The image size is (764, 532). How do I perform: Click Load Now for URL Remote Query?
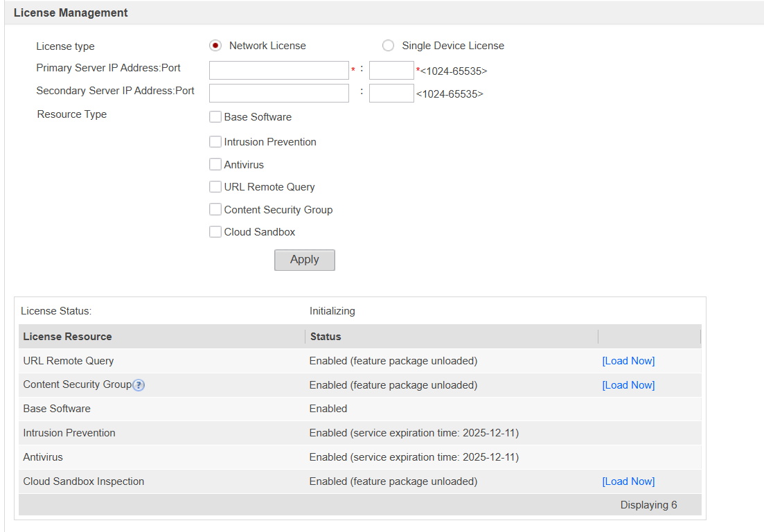tap(628, 361)
